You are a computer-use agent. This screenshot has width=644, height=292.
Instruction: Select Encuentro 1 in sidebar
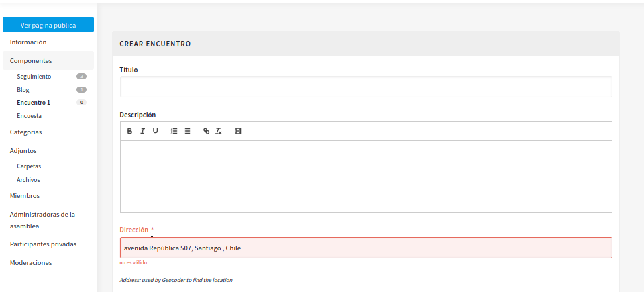(34, 103)
